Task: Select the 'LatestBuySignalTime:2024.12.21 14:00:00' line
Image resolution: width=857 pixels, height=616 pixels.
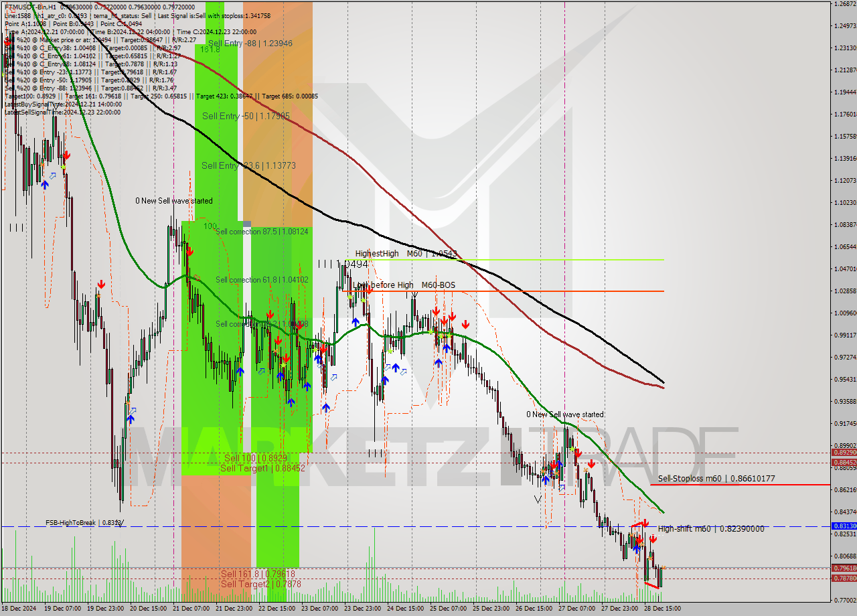Action: tap(63, 104)
